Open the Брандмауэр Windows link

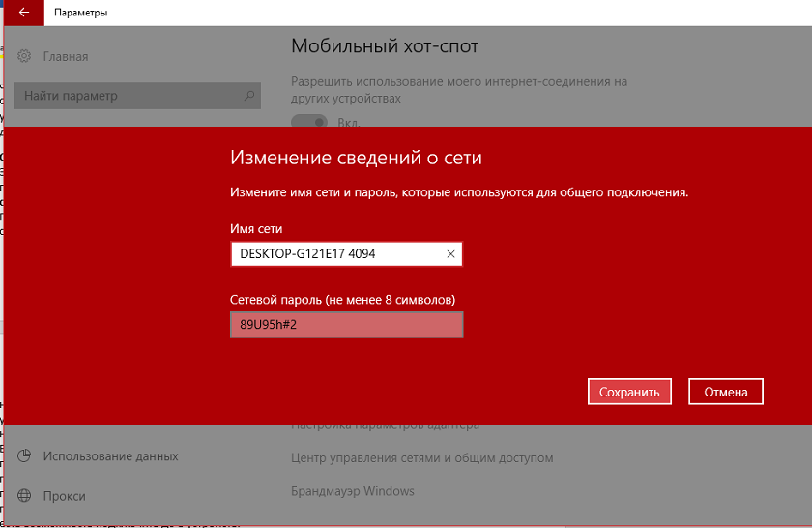click(x=352, y=491)
